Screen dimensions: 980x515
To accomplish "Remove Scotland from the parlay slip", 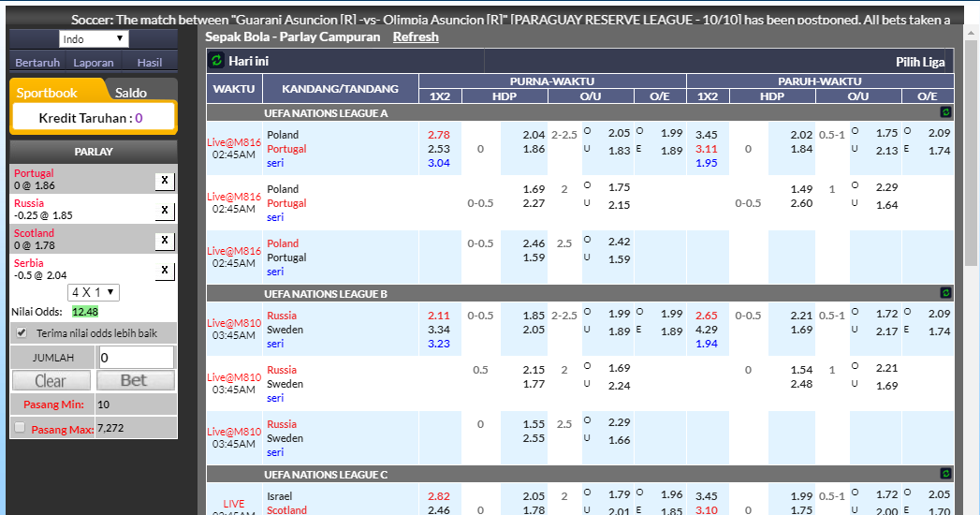I will 165,241.
